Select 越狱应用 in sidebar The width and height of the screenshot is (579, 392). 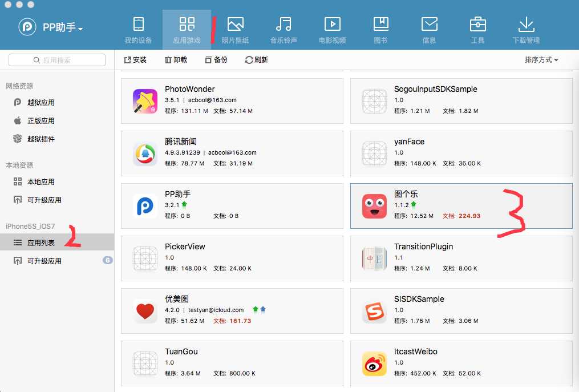click(x=41, y=102)
